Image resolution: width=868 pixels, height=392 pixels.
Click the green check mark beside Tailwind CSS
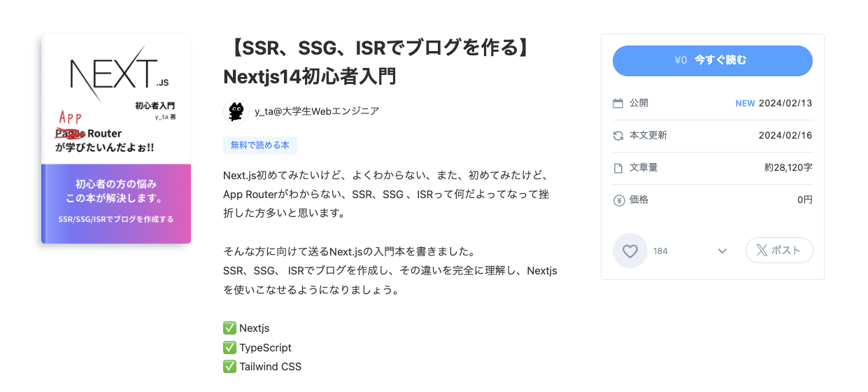point(229,366)
